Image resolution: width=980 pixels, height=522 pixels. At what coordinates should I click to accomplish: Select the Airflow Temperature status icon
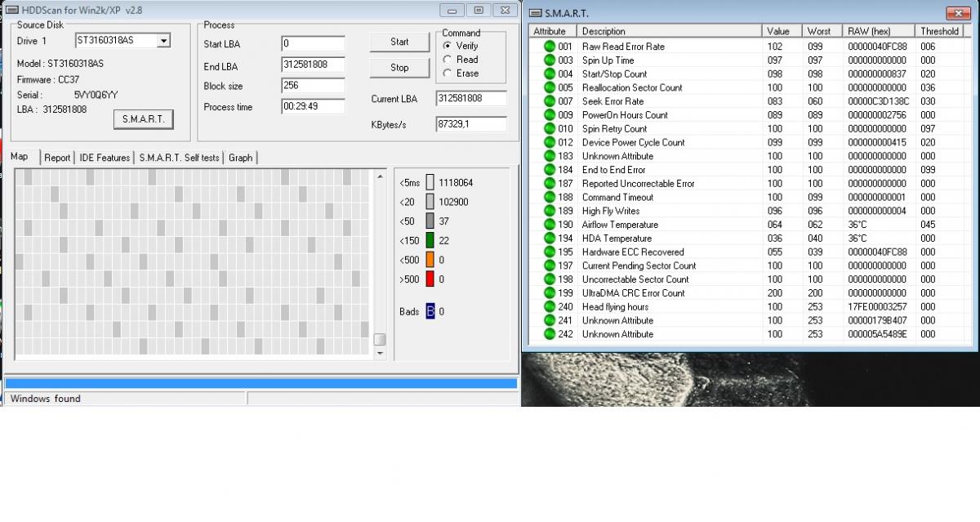point(548,225)
